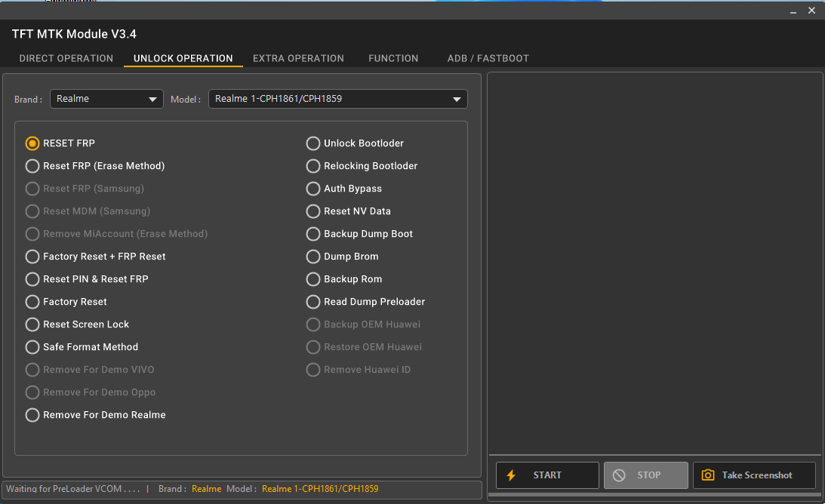
Task: Open the Brand dropdown showing Realme
Action: point(107,99)
